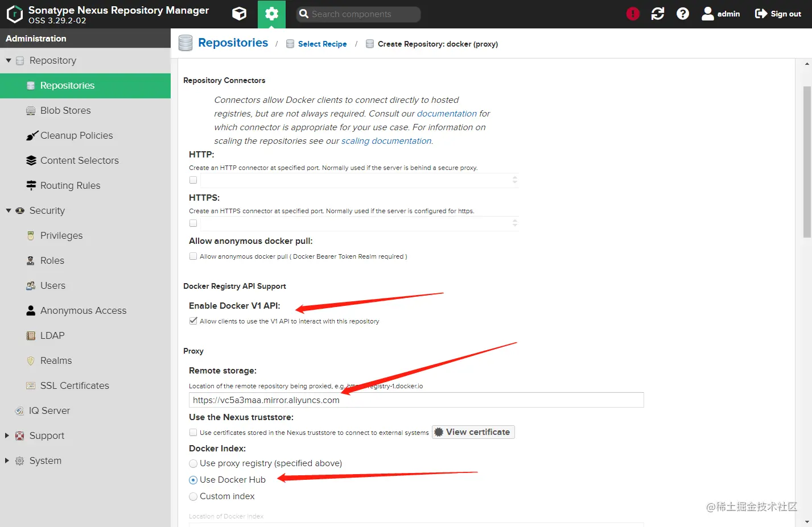Click the Select Recipe breadcrumb link
This screenshot has width=812, height=527.
click(x=322, y=44)
